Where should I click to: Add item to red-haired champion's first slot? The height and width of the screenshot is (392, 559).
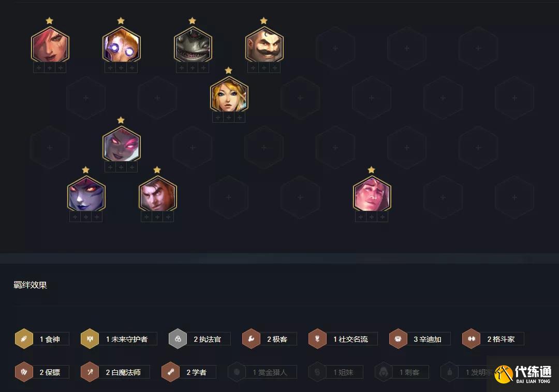point(38,68)
